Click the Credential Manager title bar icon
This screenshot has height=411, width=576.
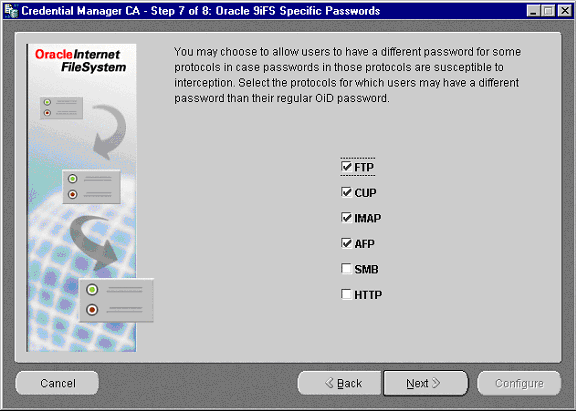pyautogui.click(x=11, y=11)
